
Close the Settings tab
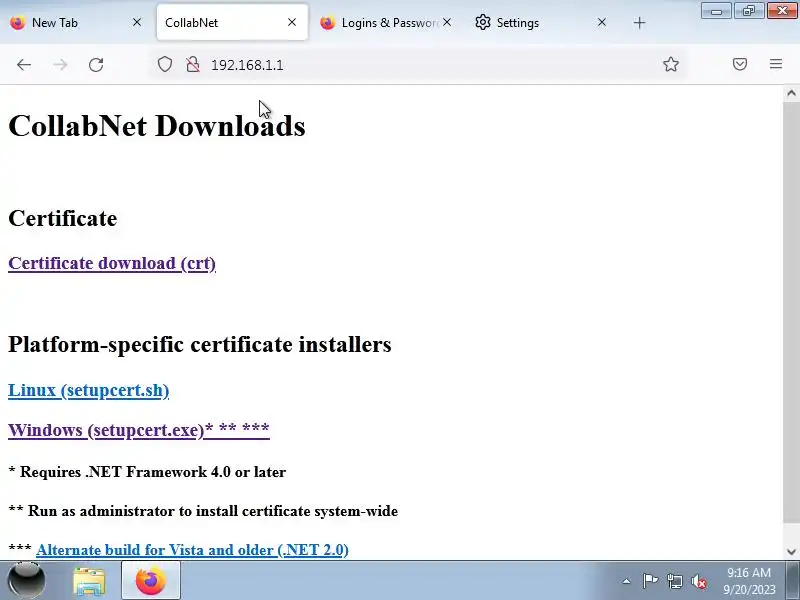[x=602, y=22]
